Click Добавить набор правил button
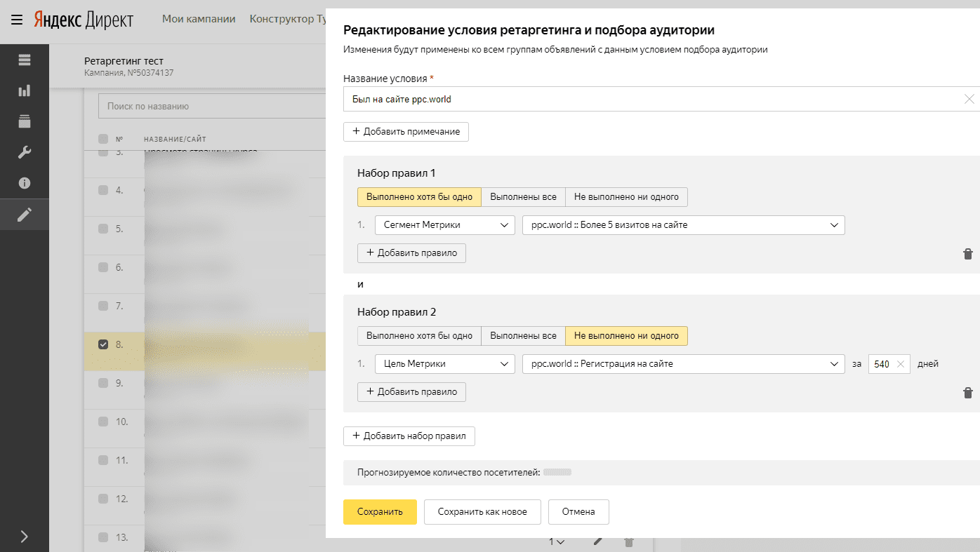This screenshot has height=552, width=980. 409,436
